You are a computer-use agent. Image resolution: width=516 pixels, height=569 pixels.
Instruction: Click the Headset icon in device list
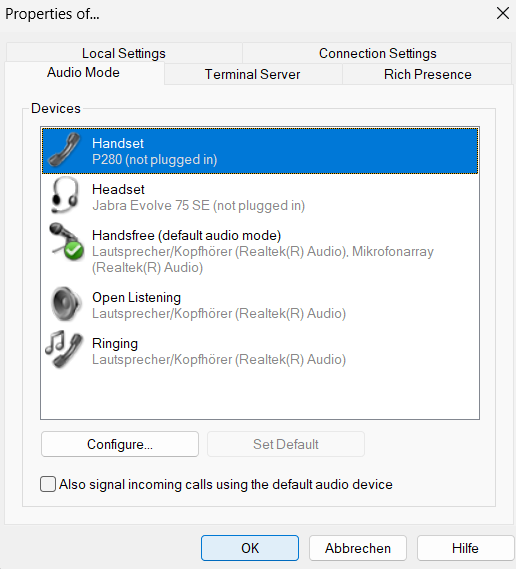[65, 196]
